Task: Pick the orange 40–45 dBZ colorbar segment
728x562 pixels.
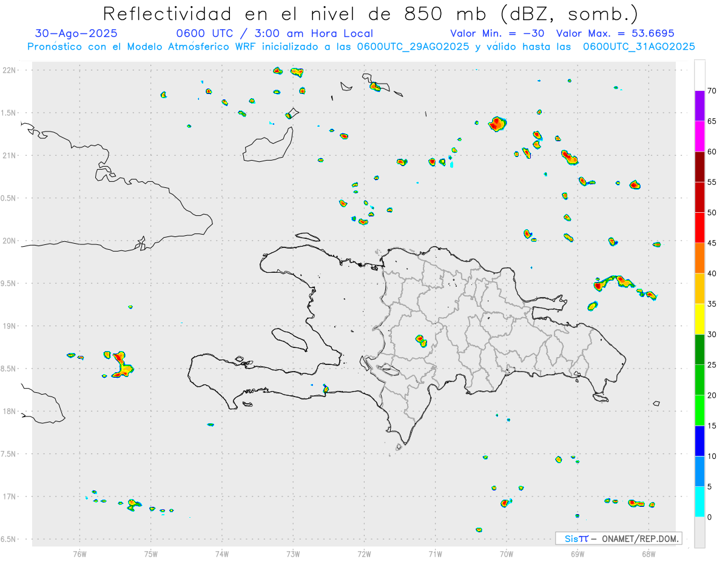Action: pos(699,258)
